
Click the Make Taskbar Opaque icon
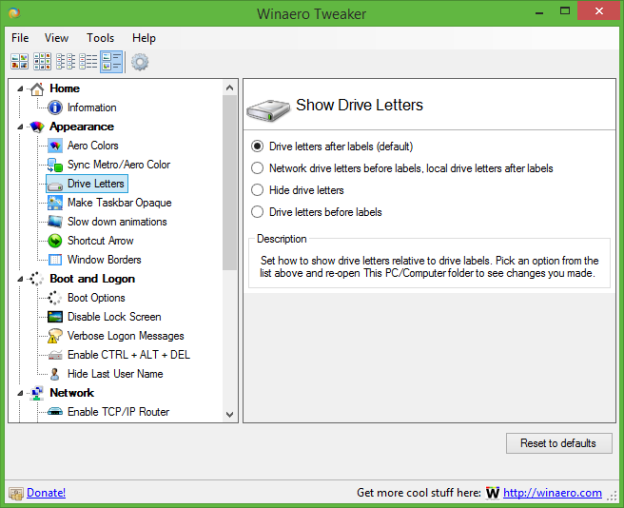[55, 203]
